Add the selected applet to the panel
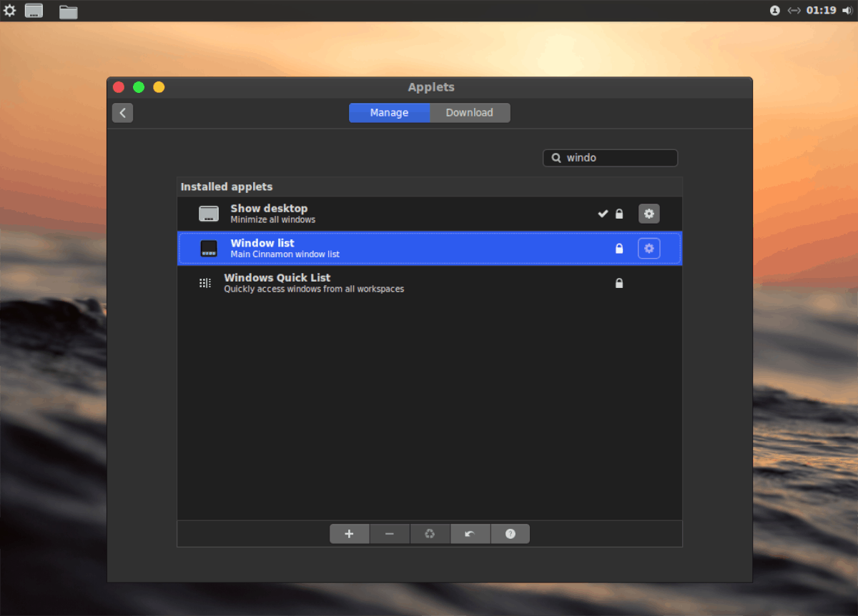The height and width of the screenshot is (616, 858). click(x=349, y=533)
